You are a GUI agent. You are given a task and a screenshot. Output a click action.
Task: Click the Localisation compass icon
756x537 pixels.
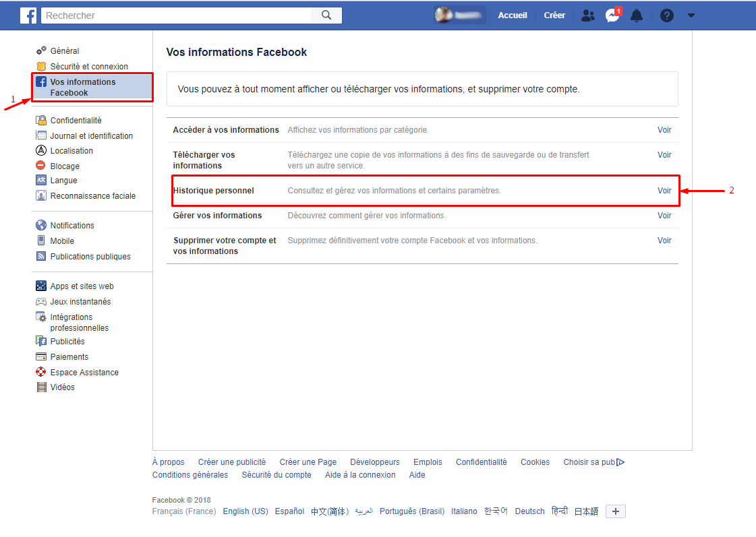(x=41, y=150)
